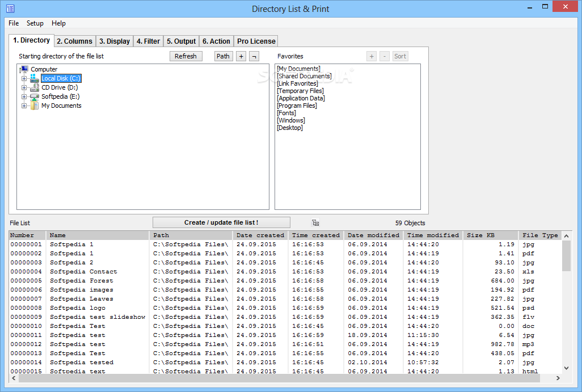Image resolution: width=582 pixels, height=392 pixels.
Task: Click the Softpedia (E:) drive icon
Action: pyautogui.click(x=35, y=96)
